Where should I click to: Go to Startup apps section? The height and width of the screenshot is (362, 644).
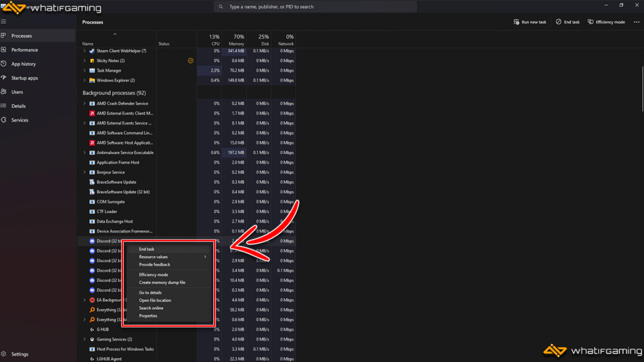(x=24, y=78)
